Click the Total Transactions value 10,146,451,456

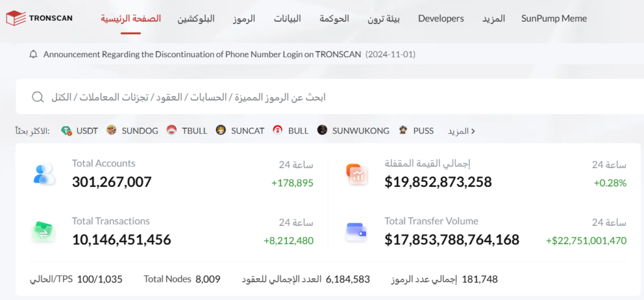(121, 240)
